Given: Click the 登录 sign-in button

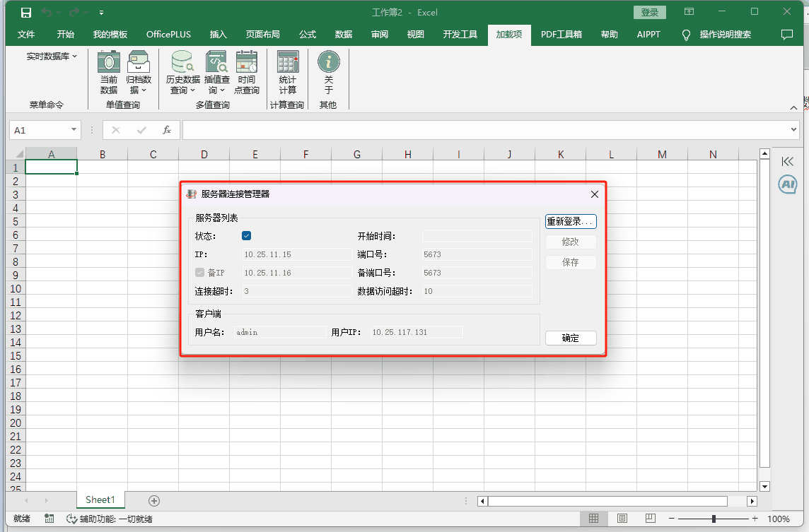Looking at the screenshot, I should point(650,13).
